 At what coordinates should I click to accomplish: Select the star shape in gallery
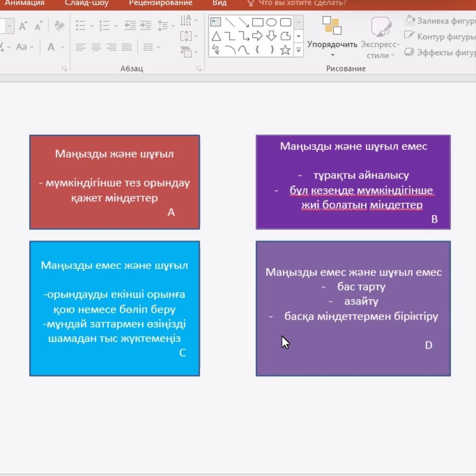pos(285,50)
